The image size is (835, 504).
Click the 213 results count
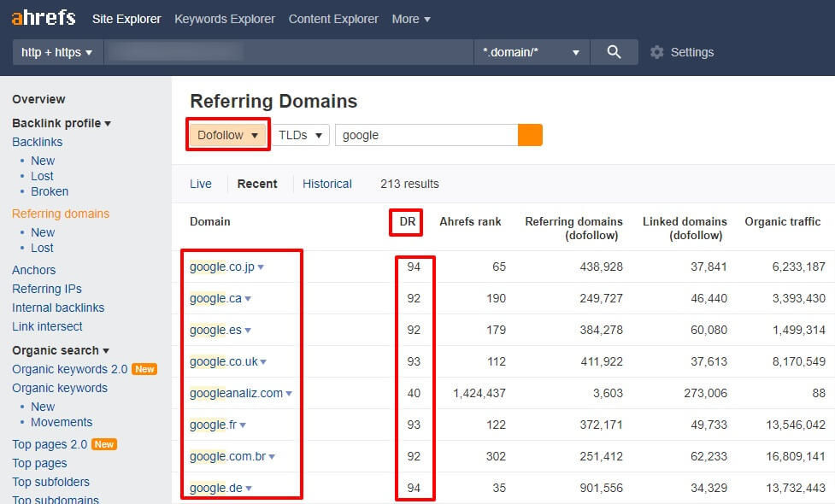(x=409, y=184)
